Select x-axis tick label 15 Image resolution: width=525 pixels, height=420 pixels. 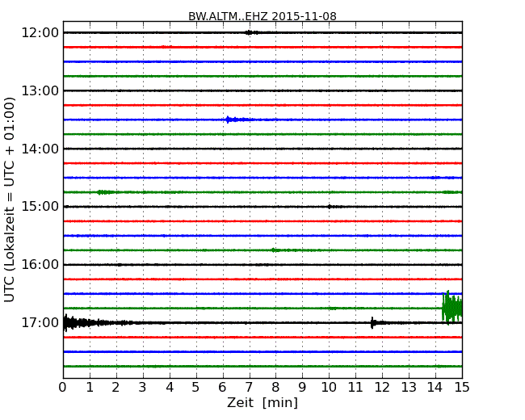pyautogui.click(x=462, y=388)
